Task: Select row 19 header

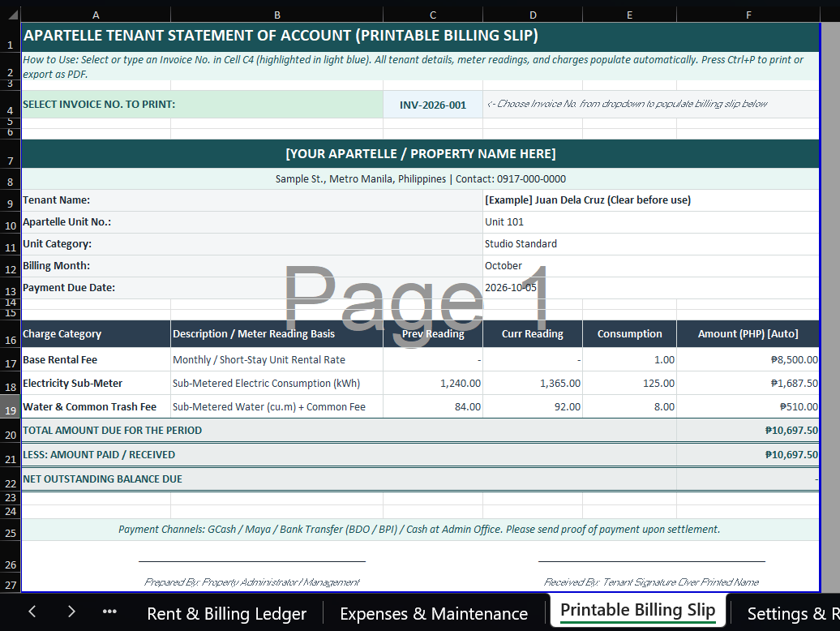Action: pyautogui.click(x=11, y=407)
